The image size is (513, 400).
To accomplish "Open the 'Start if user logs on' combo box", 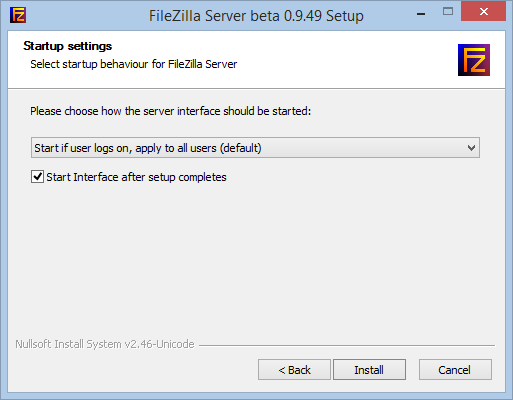I will pyautogui.click(x=255, y=147).
